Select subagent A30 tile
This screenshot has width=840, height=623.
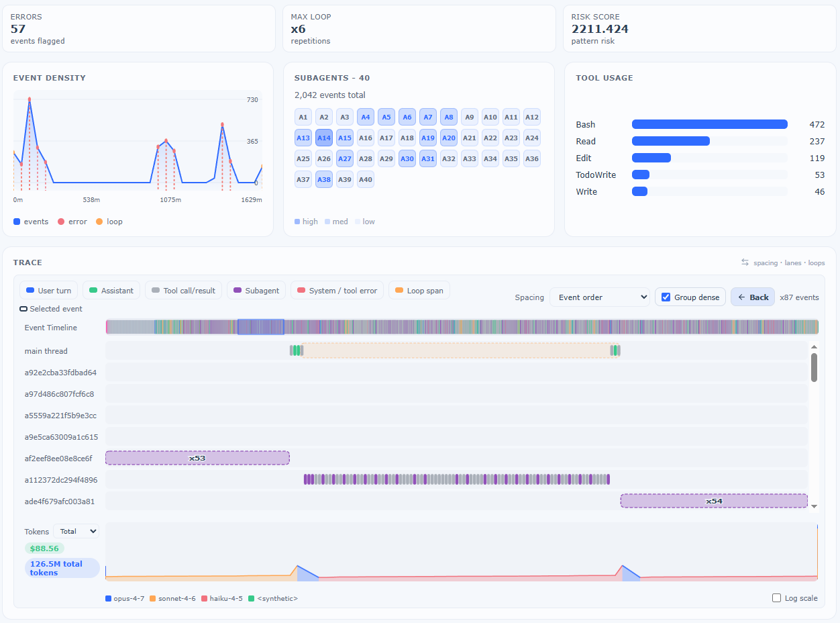tap(407, 159)
